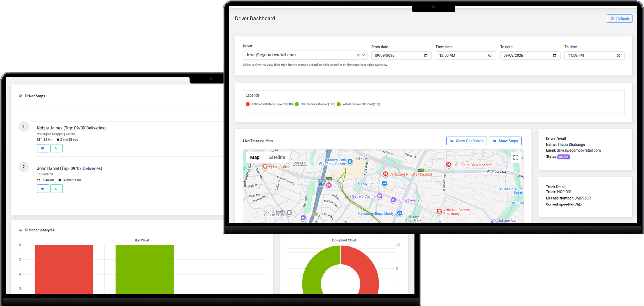
Task: Switch to the Satellite view tab
Action: [x=276, y=157]
